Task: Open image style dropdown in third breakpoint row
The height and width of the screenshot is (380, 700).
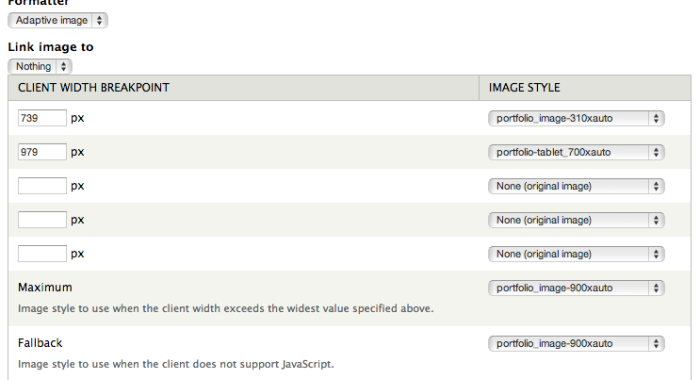Action: [576, 186]
